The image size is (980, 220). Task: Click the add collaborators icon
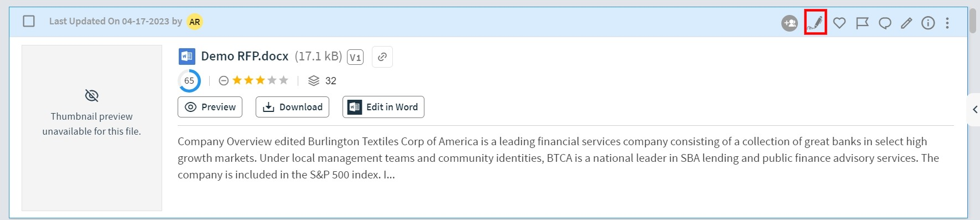point(790,23)
